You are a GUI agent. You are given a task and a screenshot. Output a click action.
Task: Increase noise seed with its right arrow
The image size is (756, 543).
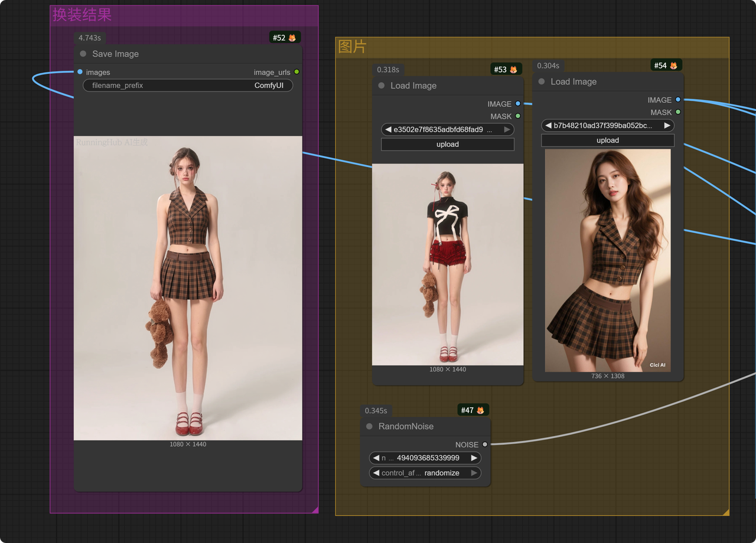[474, 458]
